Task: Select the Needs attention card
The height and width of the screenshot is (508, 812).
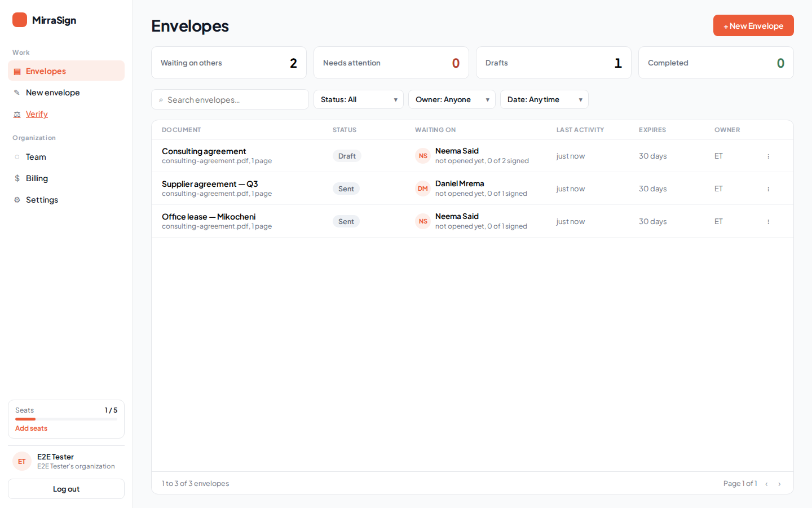Action: (x=391, y=63)
